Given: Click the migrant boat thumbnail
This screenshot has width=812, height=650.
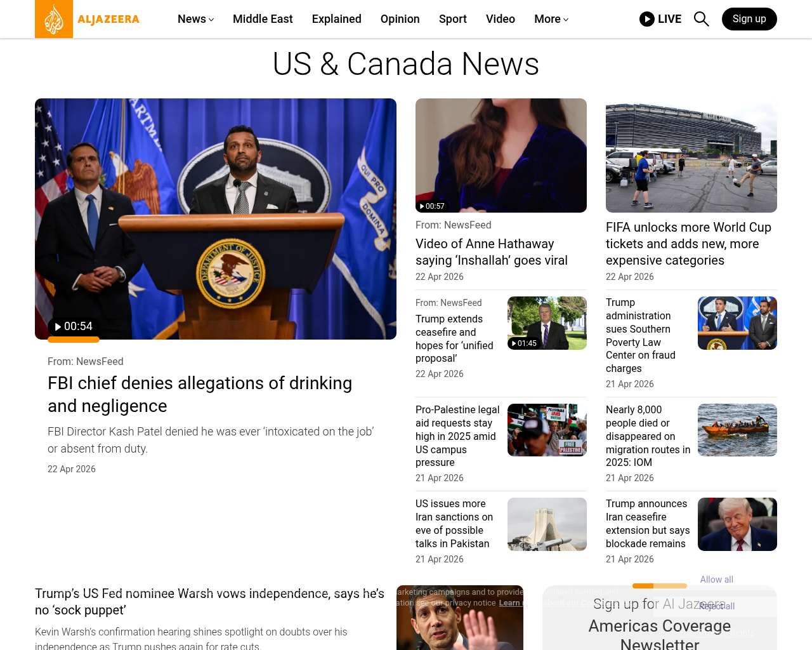Looking at the screenshot, I should pos(737,430).
